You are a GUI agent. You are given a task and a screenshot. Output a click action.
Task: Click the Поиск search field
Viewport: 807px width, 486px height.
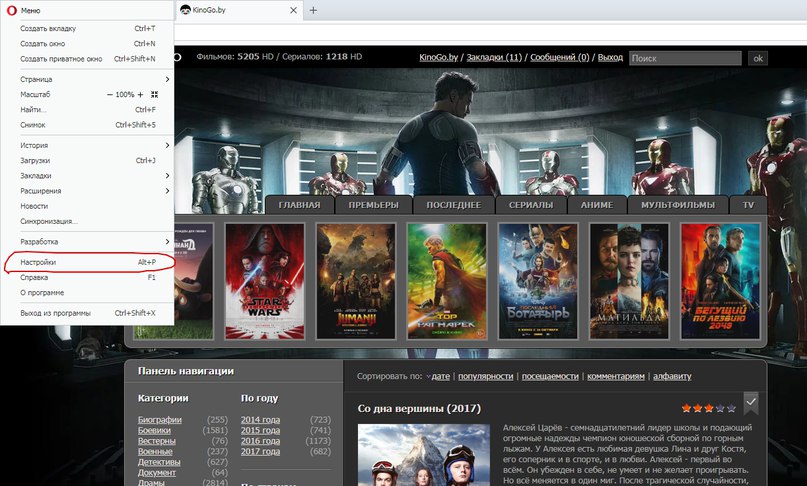(685, 58)
